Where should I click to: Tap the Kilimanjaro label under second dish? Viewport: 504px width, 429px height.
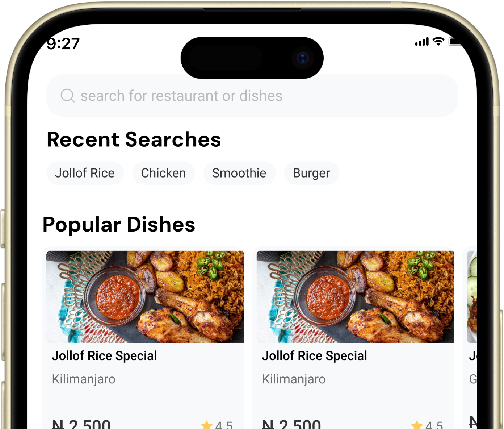coord(294,379)
